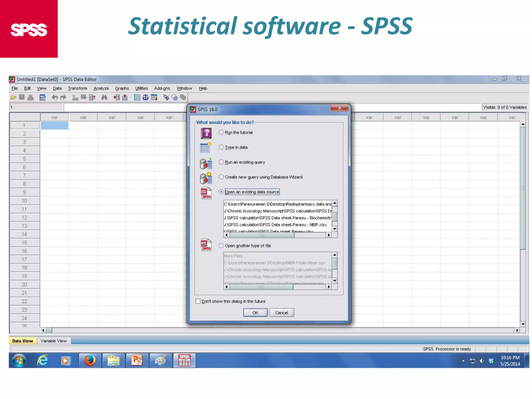The image size is (532, 399).
Task: Select row header 10 in the data grid
Action: pyautogui.click(x=24, y=201)
